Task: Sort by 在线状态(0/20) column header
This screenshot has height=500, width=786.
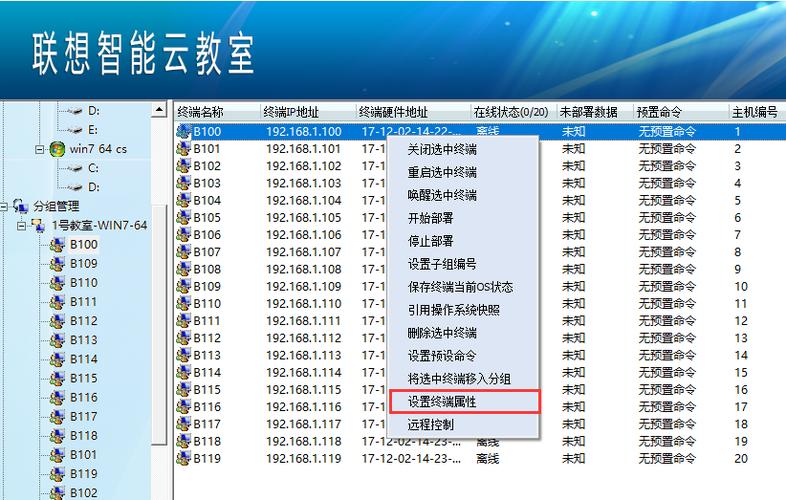Action: pyautogui.click(x=514, y=112)
